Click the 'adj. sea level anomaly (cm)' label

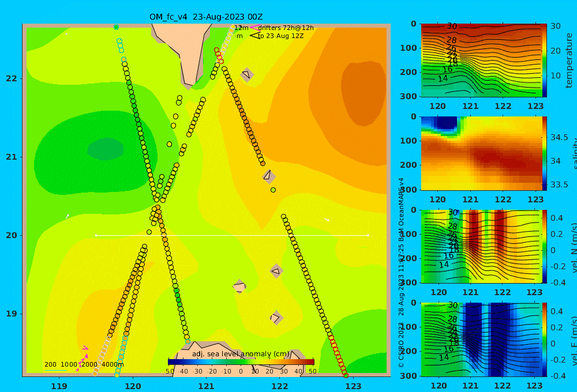coord(241,354)
